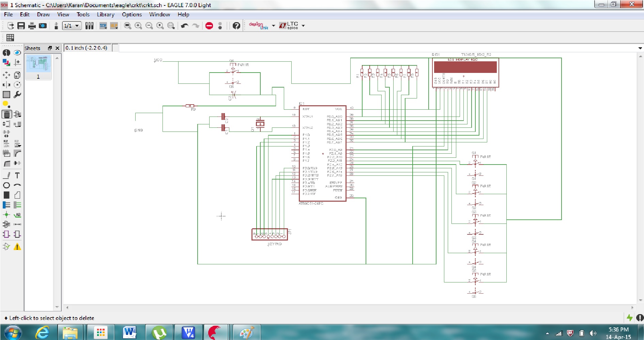Open the Help question mark icon
Screen dimensions: 644x340
(236, 26)
